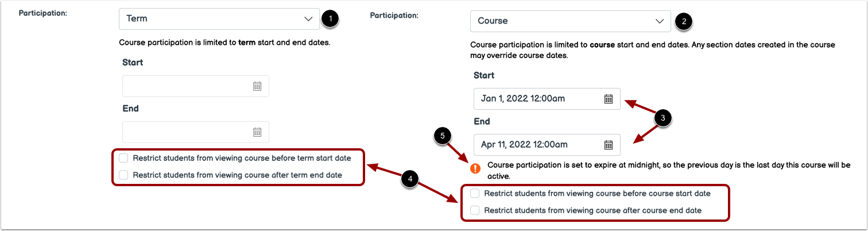This screenshot has height=231, width=868.
Task: Enable restrict viewing before term start date
Action: (x=123, y=157)
